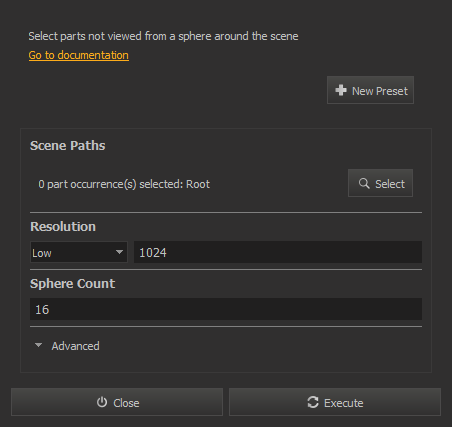The image size is (452, 427).
Task: Click the plus icon beside New Preset
Action: click(x=341, y=90)
